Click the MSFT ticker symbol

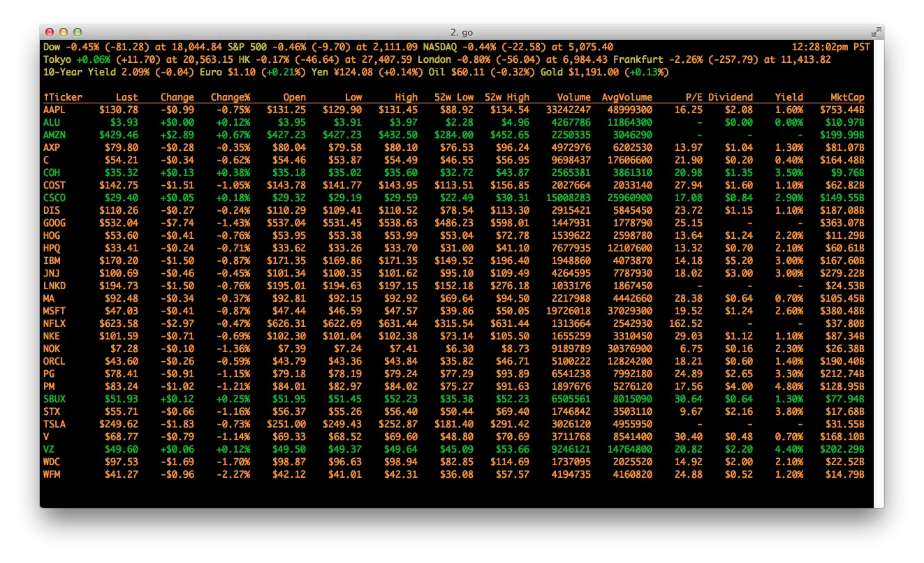pyautogui.click(x=54, y=311)
